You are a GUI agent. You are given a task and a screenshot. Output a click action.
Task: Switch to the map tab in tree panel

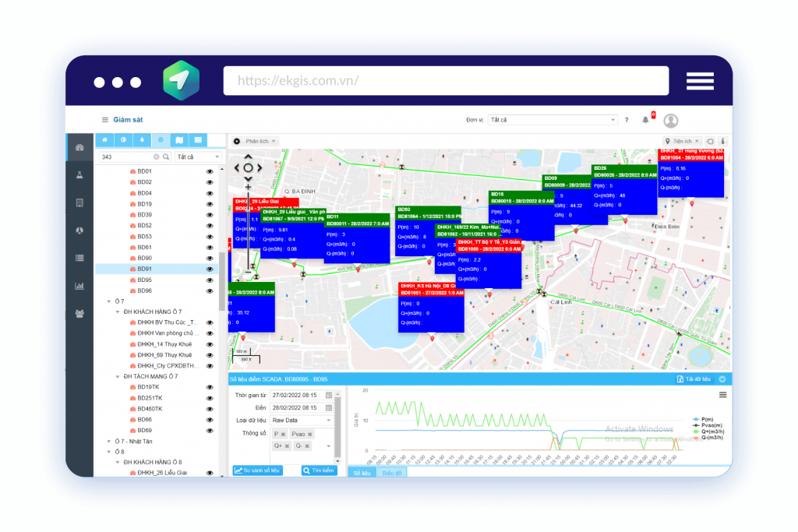click(179, 140)
